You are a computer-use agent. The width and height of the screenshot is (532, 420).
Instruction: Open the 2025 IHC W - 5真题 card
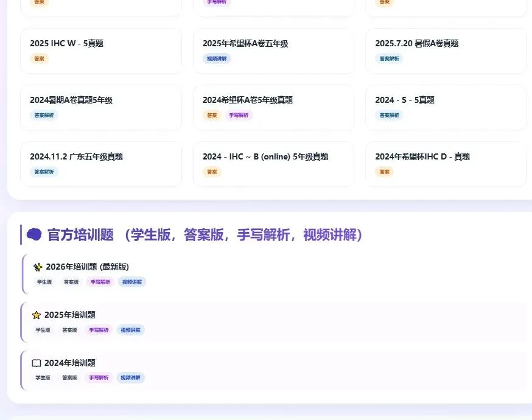click(101, 51)
